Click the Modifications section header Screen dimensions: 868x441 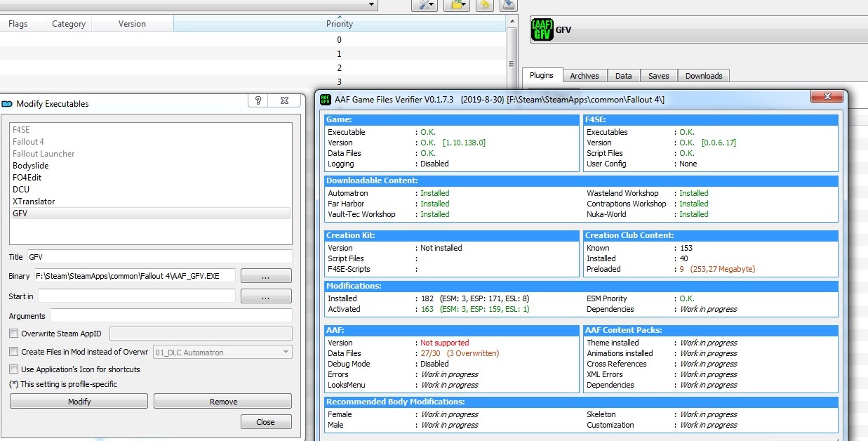tap(581, 286)
